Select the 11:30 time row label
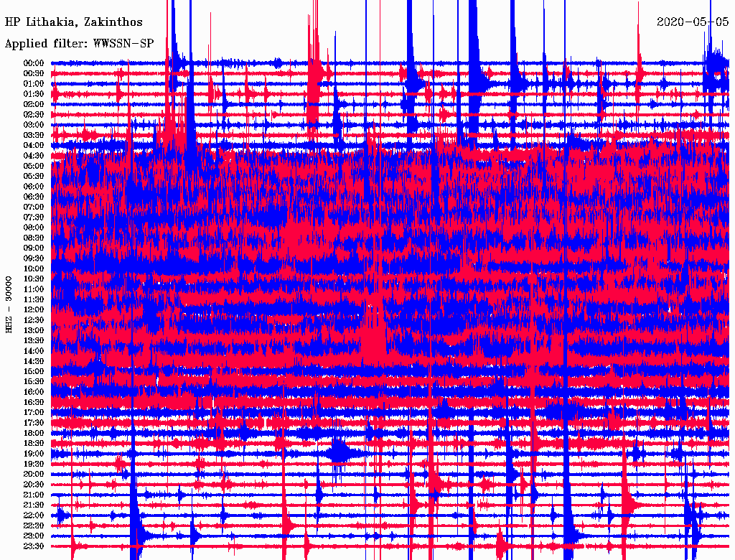Viewport: 735px width, 560px height. [x=34, y=299]
